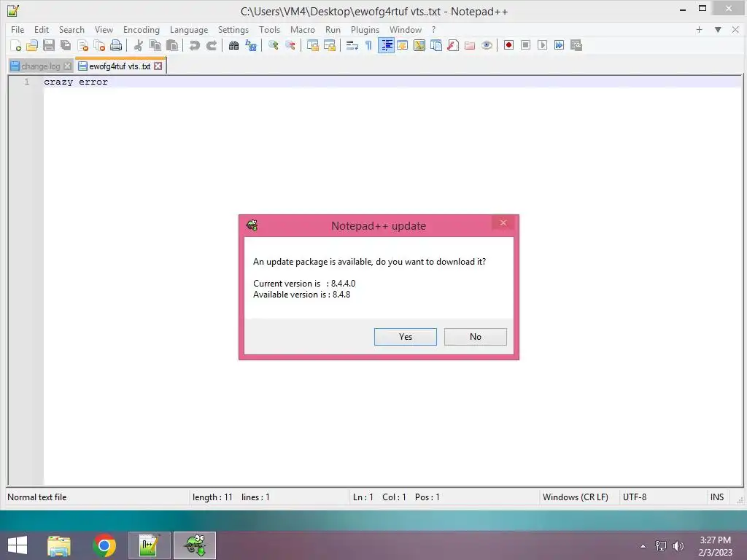Open the Window menu
Screen dimensions: 747x560
406,29
